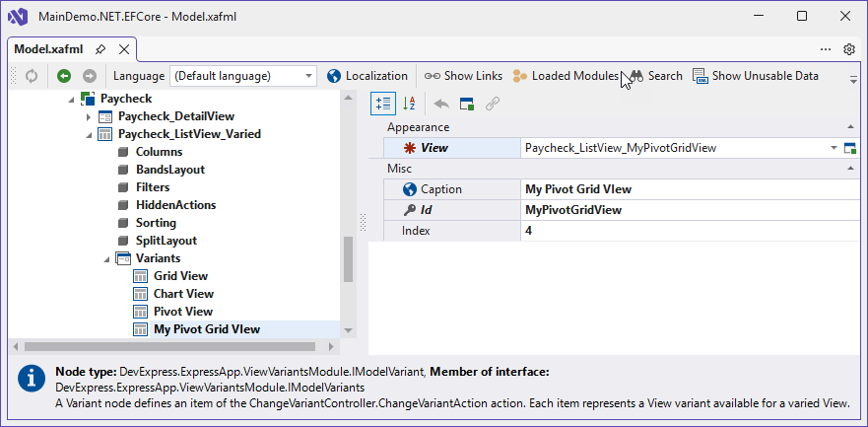Viewport: 868px width, 427px height.
Task: Select the HiddenActions node
Action: (176, 205)
